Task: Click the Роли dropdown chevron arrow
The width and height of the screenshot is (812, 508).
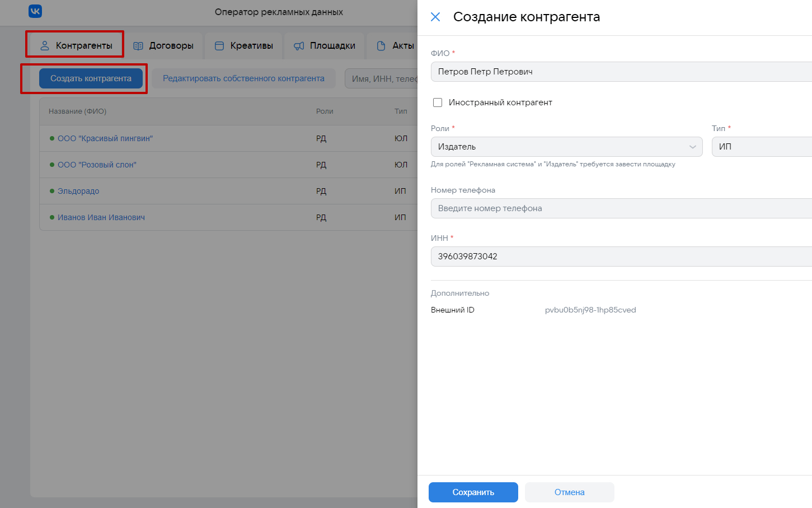Action: coord(693,147)
